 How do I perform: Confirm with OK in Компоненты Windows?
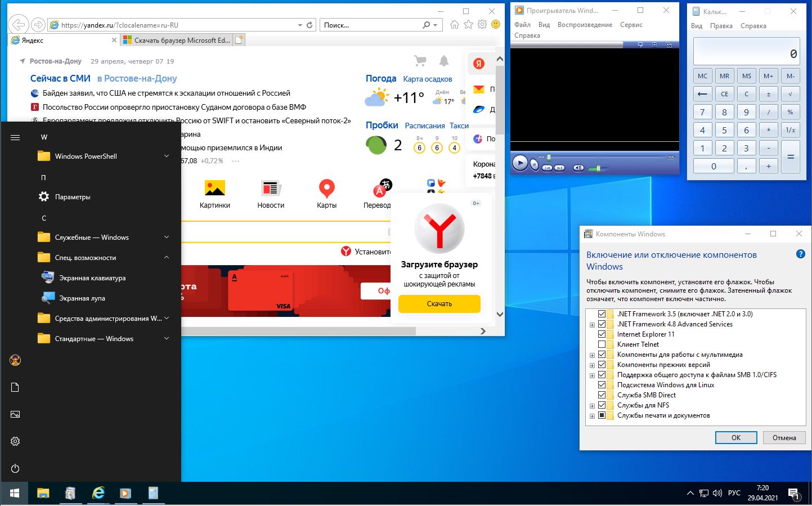pos(736,437)
